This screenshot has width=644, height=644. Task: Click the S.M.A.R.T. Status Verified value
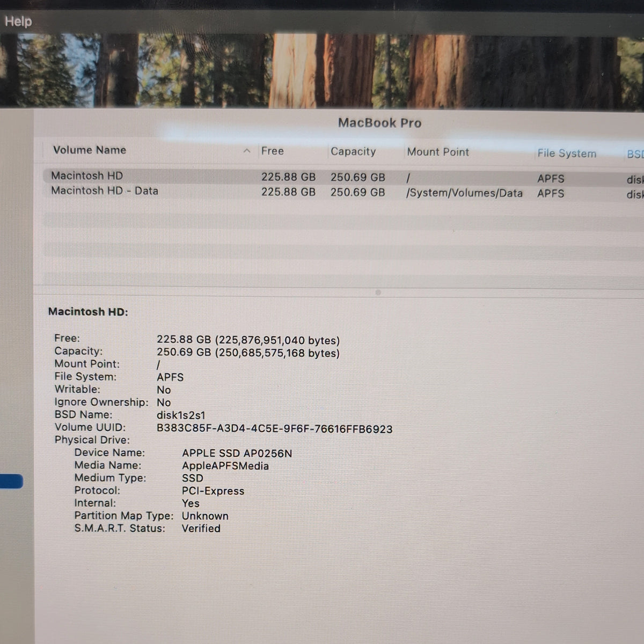(x=201, y=529)
